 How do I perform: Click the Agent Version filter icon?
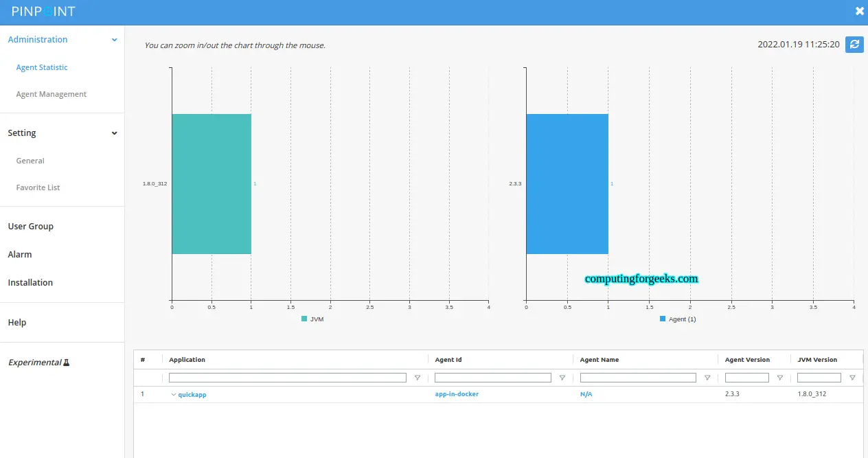pyautogui.click(x=779, y=377)
